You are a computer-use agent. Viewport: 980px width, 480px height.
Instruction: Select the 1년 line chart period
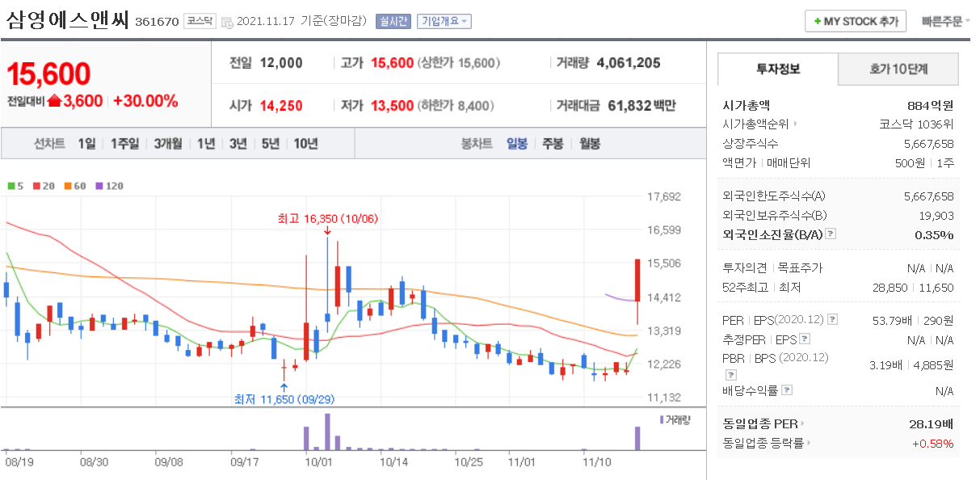[x=206, y=144]
